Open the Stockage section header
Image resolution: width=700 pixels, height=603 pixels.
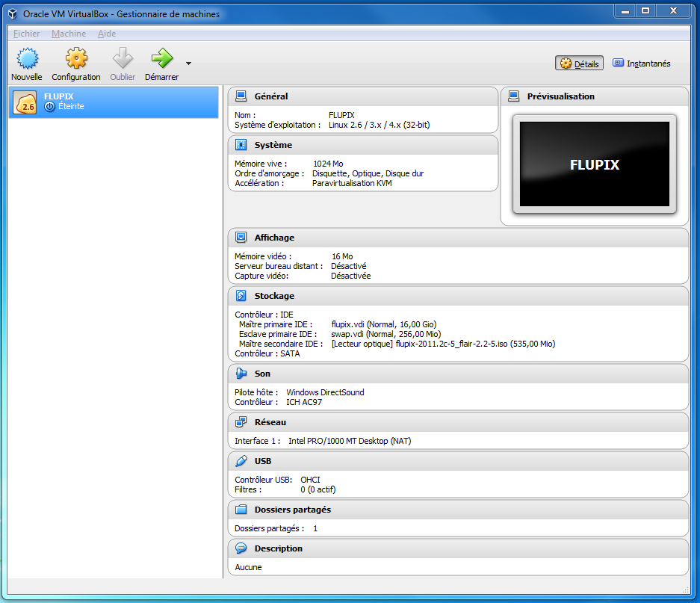459,296
